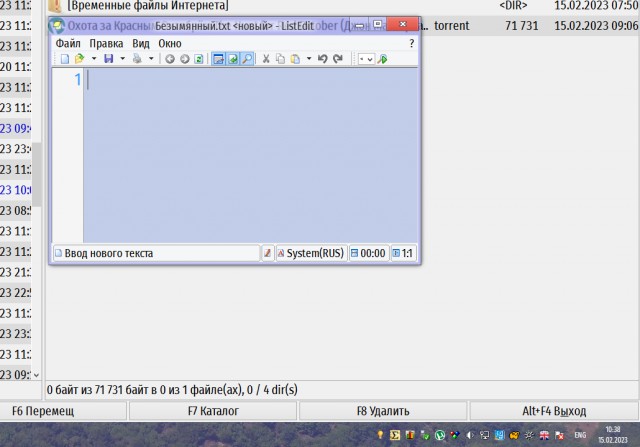Open the Файл menu
This screenshot has height=447, width=640.
pyautogui.click(x=68, y=43)
